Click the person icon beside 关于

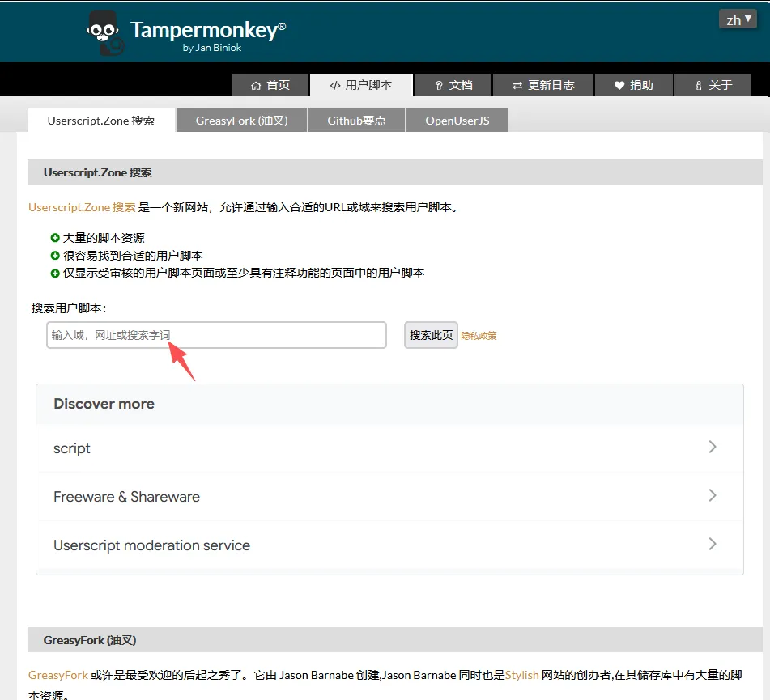coord(698,86)
